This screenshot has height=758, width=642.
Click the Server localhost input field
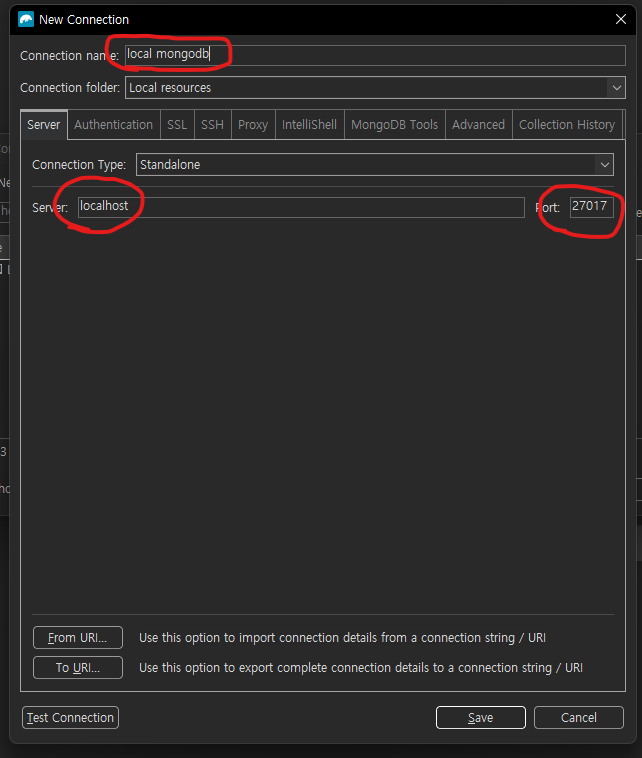point(301,207)
